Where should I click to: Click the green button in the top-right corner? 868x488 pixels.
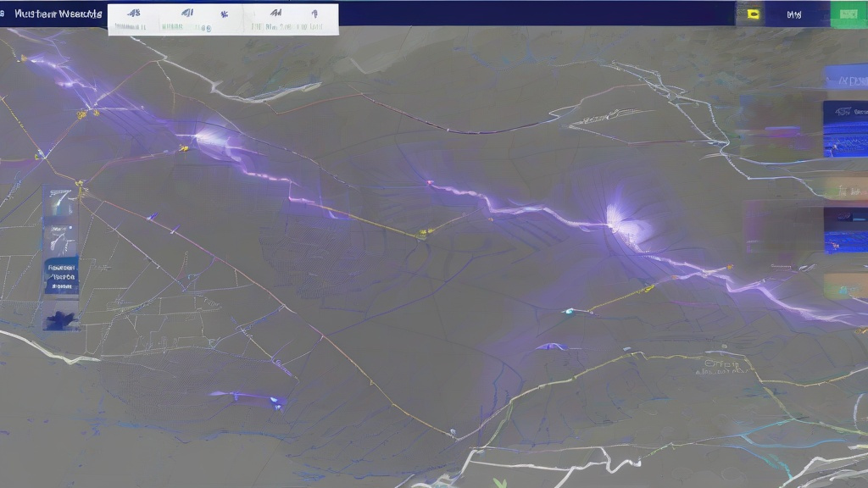[x=849, y=14]
